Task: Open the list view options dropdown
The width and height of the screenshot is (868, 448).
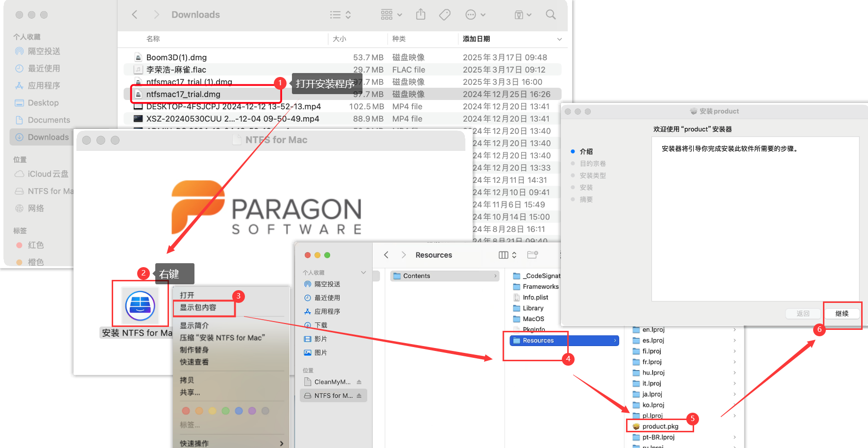Action: click(340, 15)
